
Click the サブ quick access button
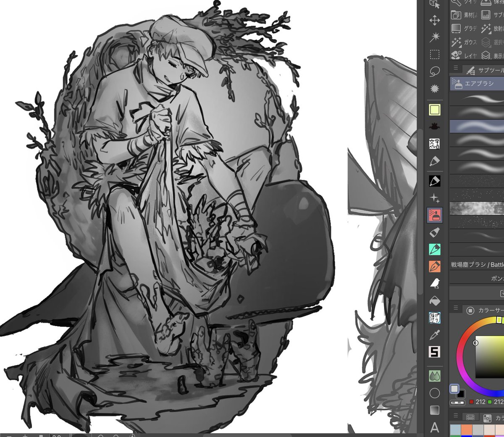tap(492, 15)
